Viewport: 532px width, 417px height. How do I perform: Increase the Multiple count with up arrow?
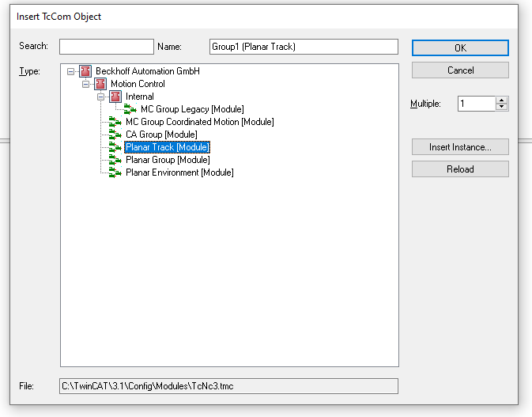pos(501,100)
